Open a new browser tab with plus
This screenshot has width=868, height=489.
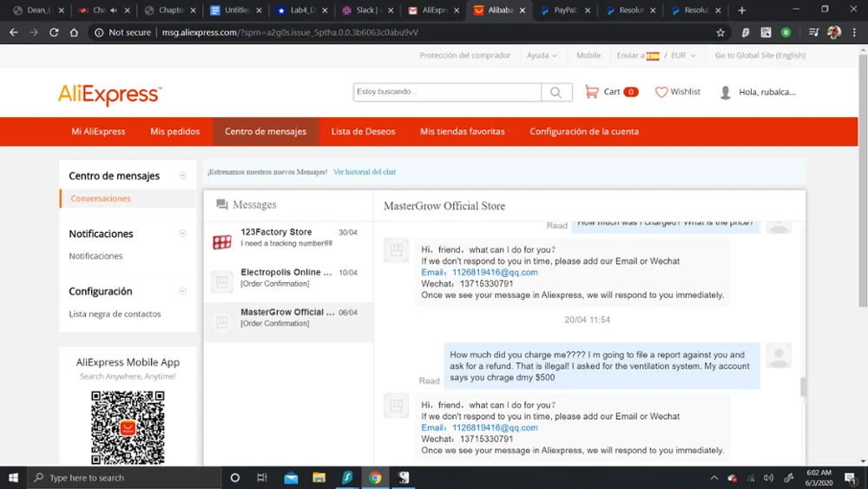(x=742, y=10)
